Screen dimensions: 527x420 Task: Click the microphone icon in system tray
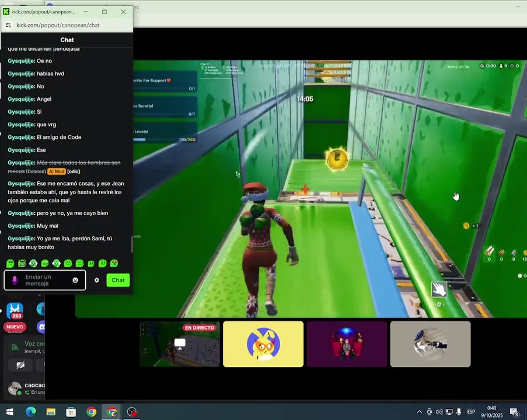[459, 412]
